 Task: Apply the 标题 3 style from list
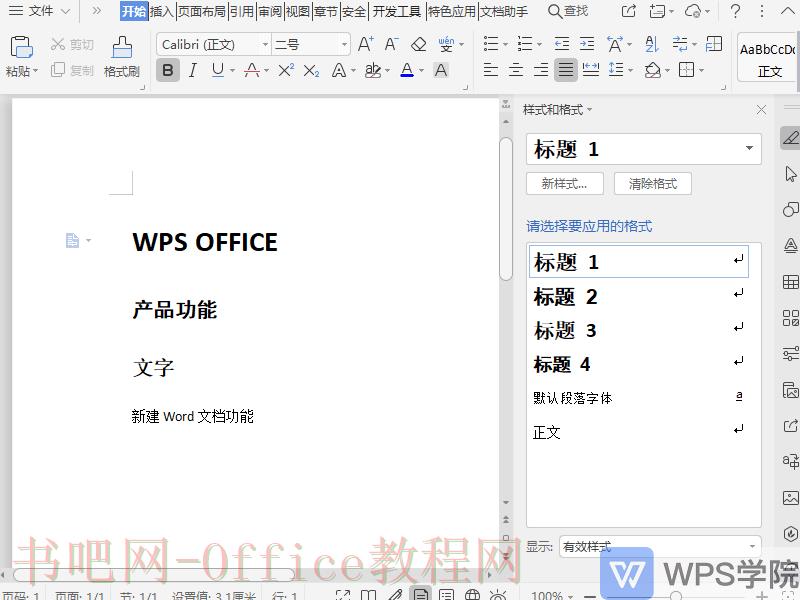coord(638,330)
